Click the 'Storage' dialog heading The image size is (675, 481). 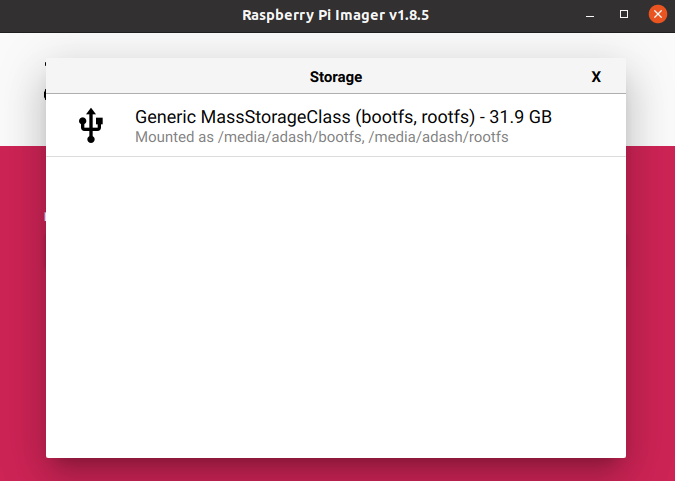(336, 77)
